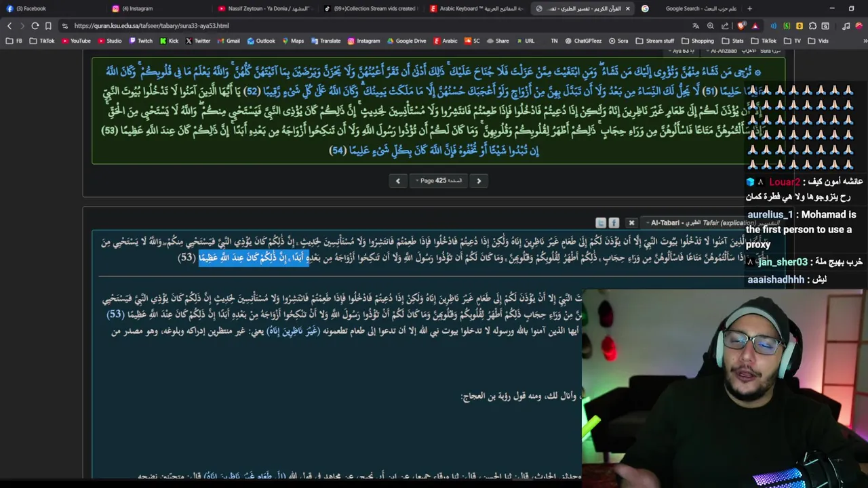The height and width of the screenshot is (488, 868).
Task: Open the Instagram bookmark in bookmarks bar
Action: tap(364, 41)
